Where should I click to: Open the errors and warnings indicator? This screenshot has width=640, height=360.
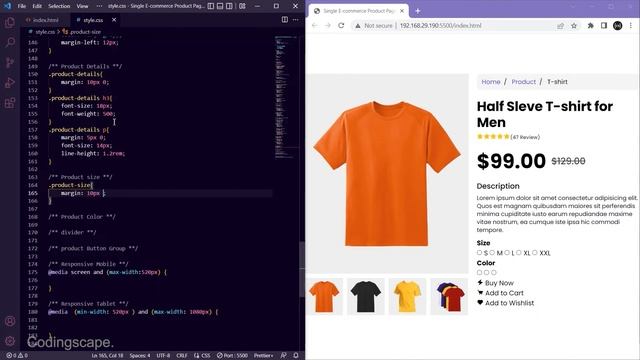click(x=17, y=356)
